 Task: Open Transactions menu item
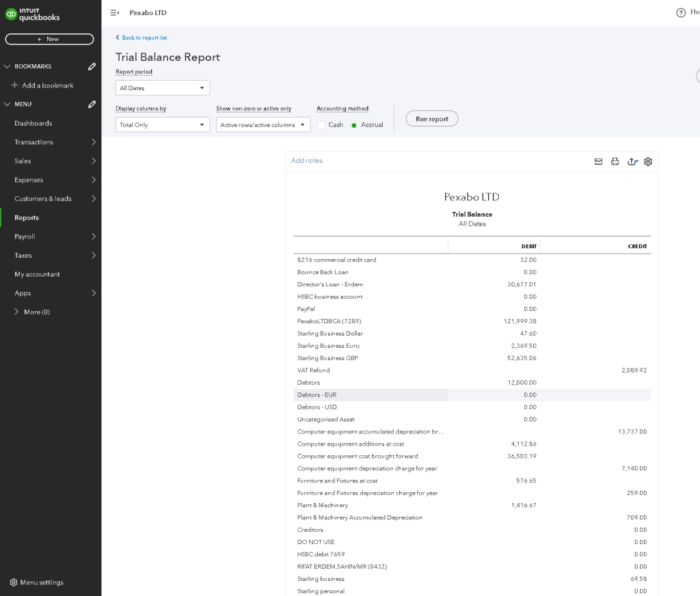33,142
